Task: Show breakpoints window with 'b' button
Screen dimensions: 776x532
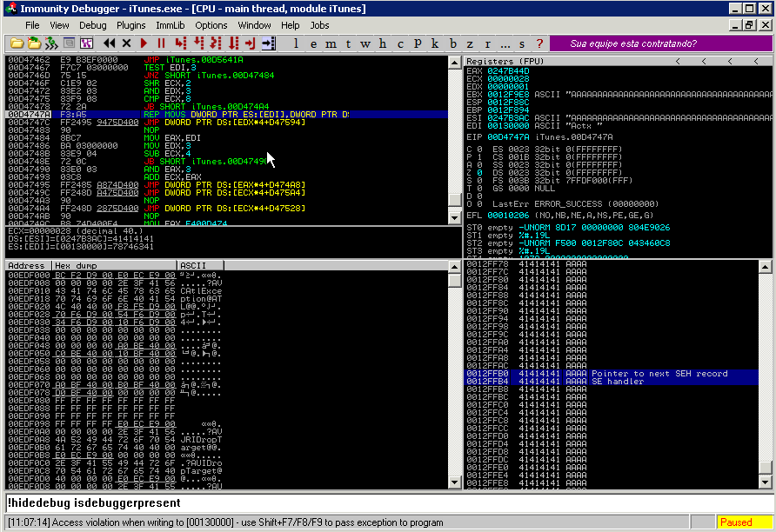Action: (453, 43)
